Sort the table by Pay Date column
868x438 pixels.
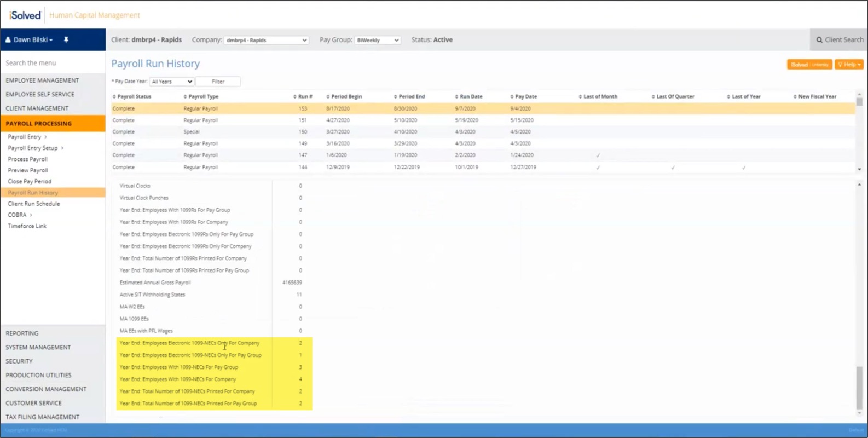(x=525, y=96)
